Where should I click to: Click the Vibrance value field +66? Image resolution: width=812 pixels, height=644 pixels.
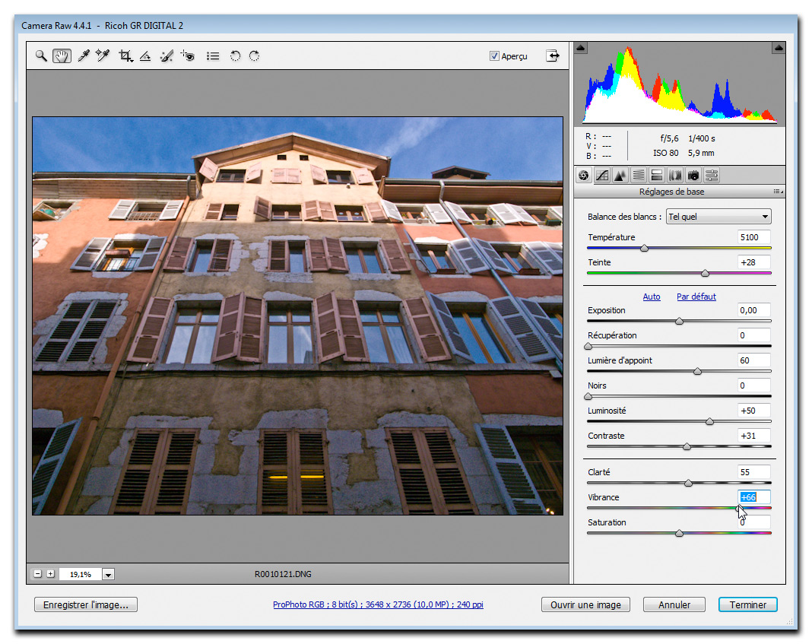[x=754, y=497]
